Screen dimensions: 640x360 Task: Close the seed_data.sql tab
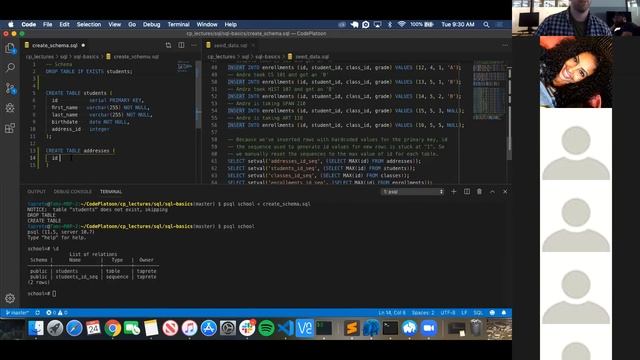pyautogui.click(x=253, y=45)
